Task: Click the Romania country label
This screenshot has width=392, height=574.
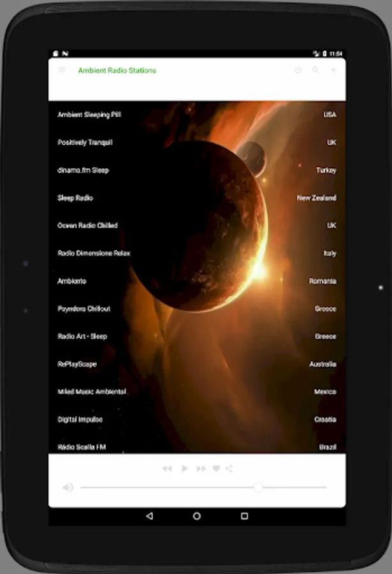Action: tap(323, 281)
